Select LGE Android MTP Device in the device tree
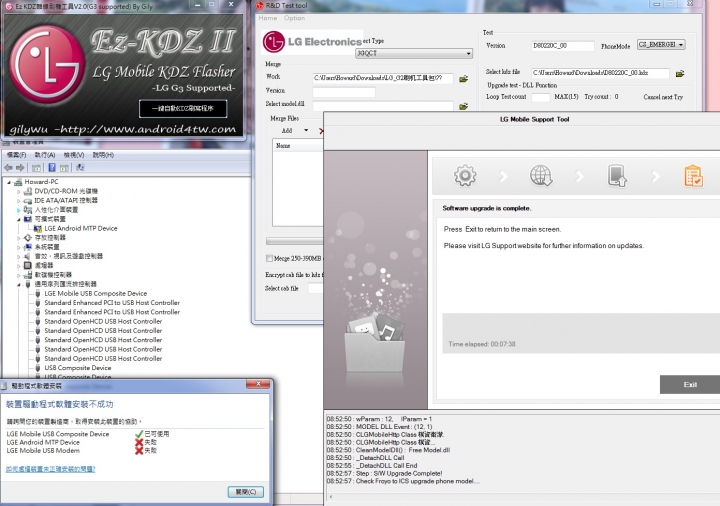 (x=80, y=228)
